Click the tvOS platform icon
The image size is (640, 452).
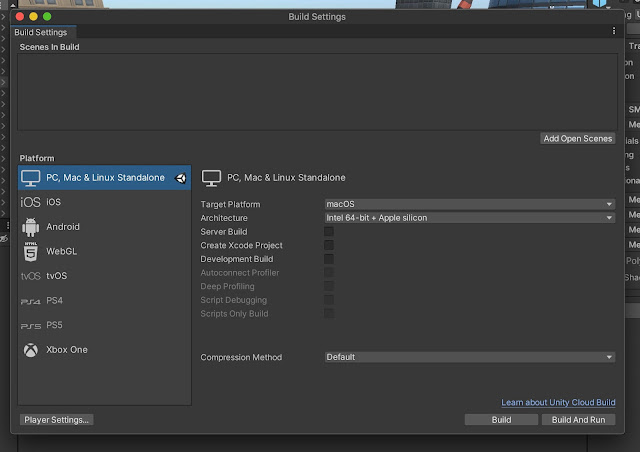click(31, 276)
